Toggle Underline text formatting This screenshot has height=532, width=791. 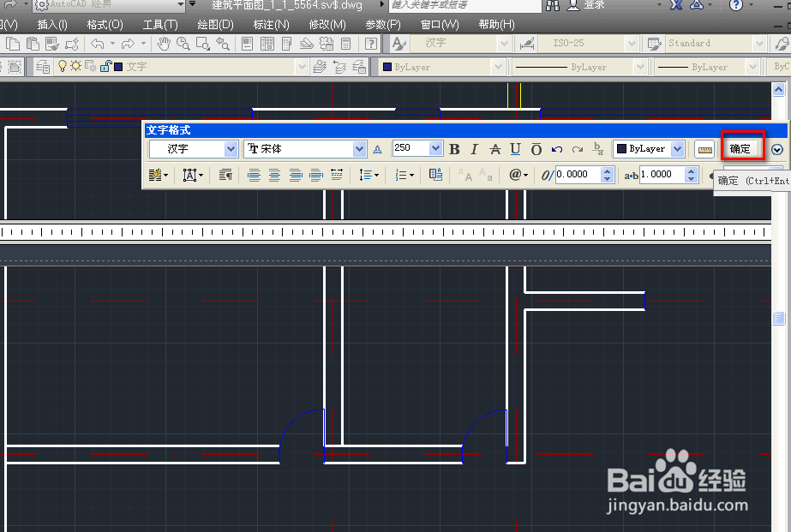515,149
